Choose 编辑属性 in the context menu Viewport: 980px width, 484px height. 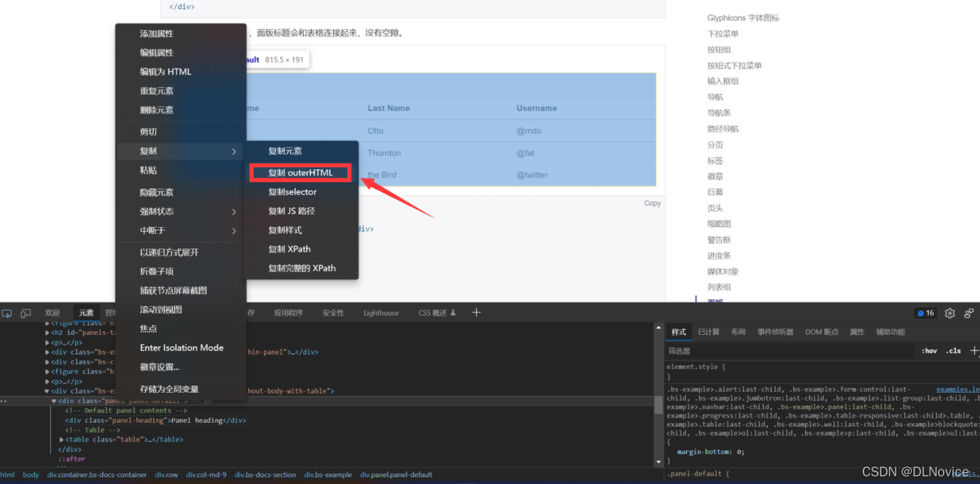(157, 53)
